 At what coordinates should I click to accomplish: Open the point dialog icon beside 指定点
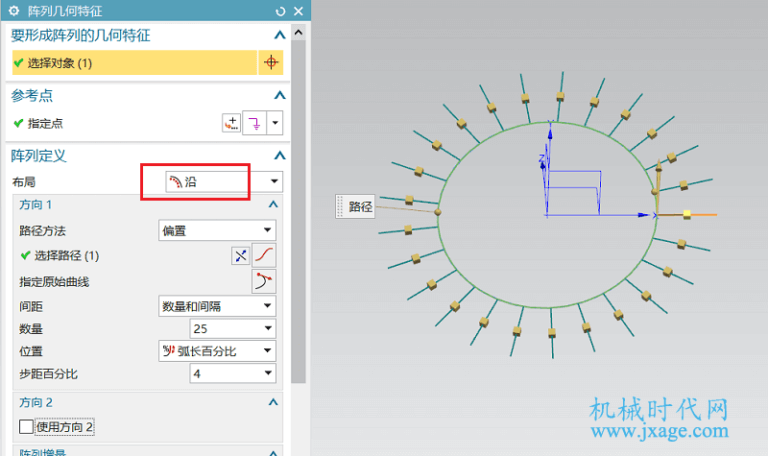(x=231, y=123)
